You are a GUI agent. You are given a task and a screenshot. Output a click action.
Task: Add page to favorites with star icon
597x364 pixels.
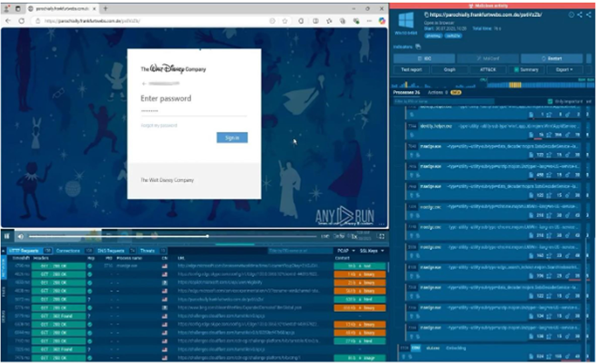[x=285, y=21]
